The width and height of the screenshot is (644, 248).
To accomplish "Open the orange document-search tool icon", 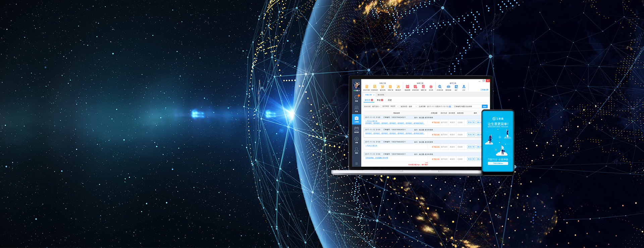I will coord(375,87).
